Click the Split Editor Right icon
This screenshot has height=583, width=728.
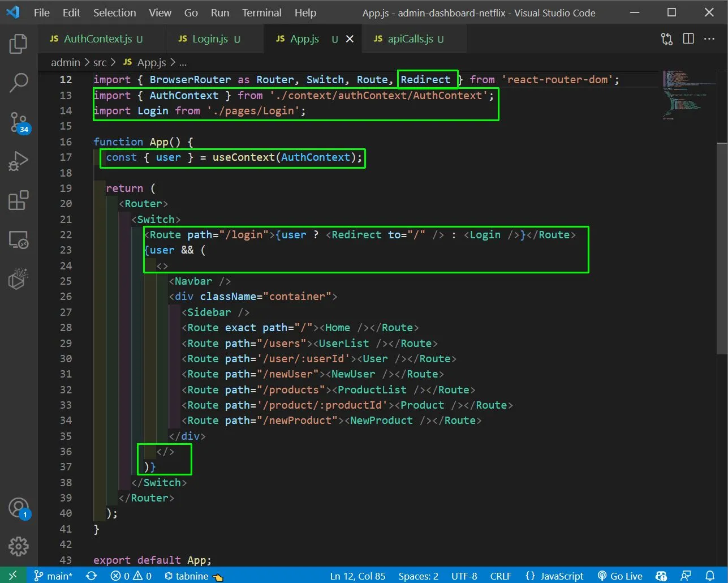(x=688, y=39)
